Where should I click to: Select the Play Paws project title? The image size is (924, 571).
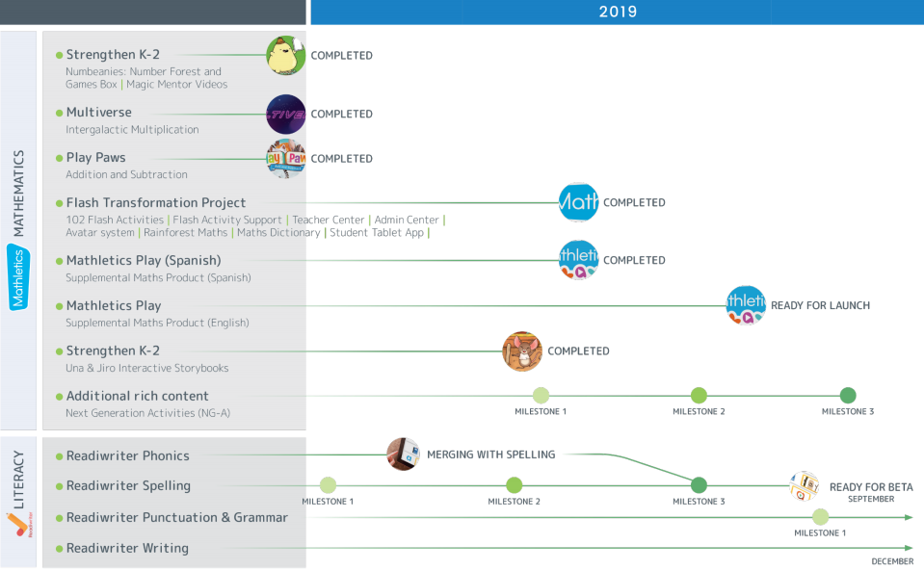point(96,158)
